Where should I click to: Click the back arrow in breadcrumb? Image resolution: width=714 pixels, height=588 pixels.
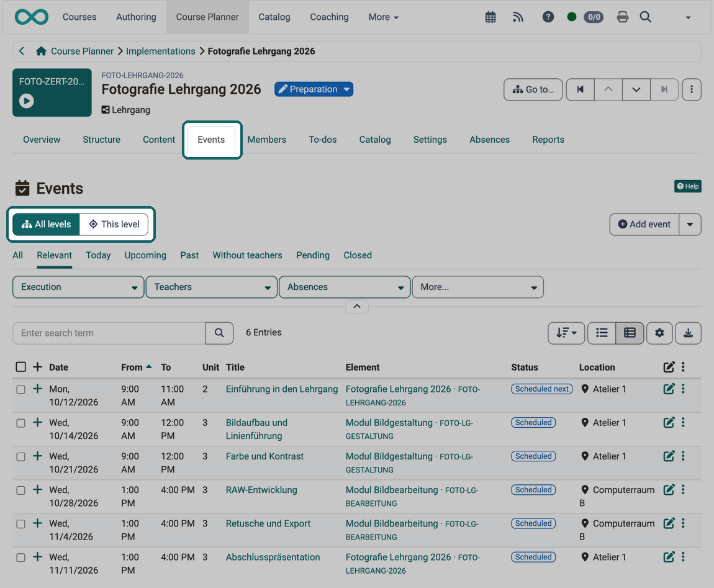click(x=21, y=51)
